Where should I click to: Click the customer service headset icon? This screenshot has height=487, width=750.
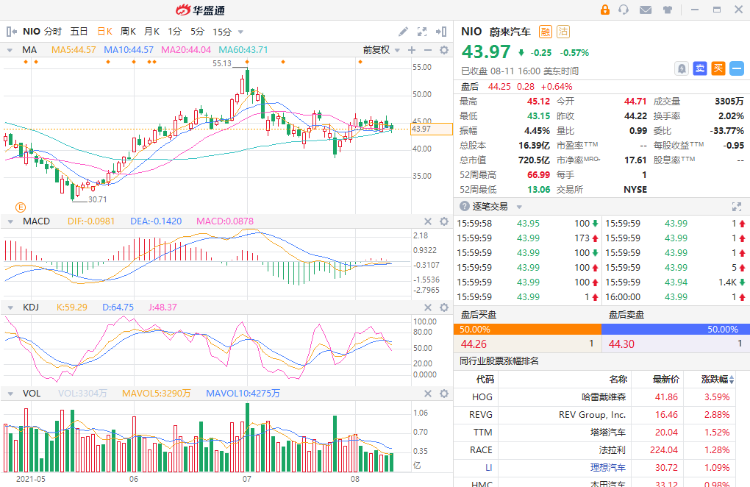click(x=623, y=10)
